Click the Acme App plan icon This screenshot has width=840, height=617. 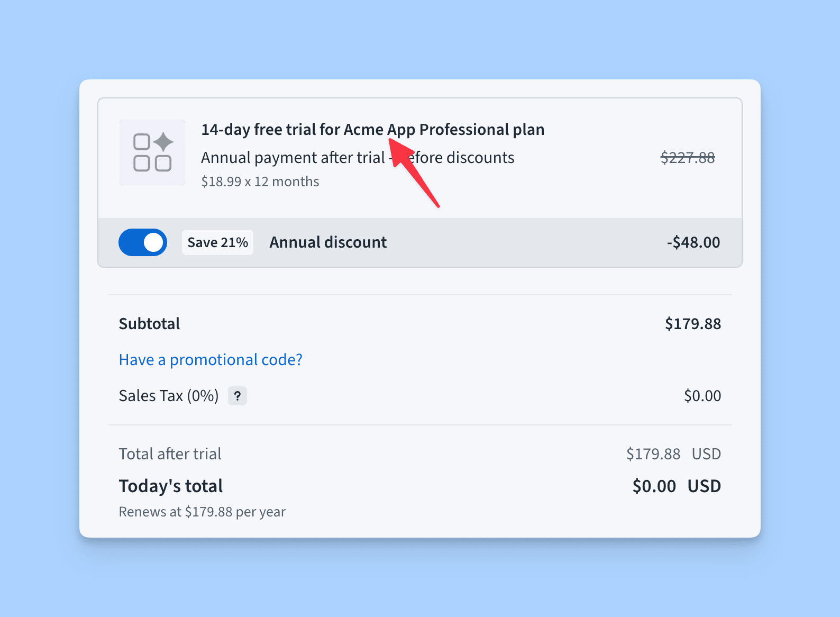(152, 152)
